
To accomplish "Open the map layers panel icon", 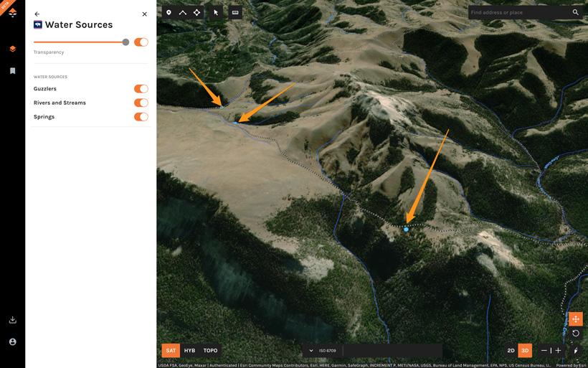I will (12, 49).
